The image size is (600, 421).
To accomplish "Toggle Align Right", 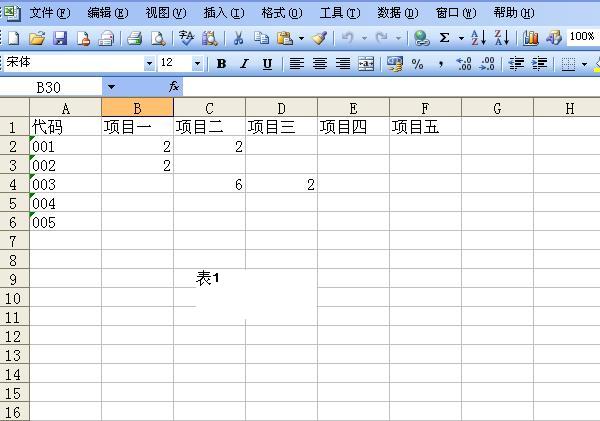I will 343,64.
